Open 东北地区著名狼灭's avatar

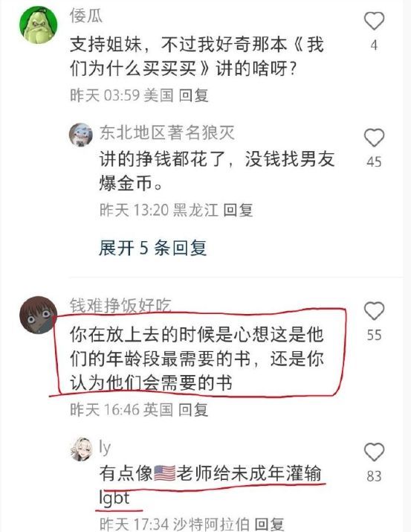[81, 135]
